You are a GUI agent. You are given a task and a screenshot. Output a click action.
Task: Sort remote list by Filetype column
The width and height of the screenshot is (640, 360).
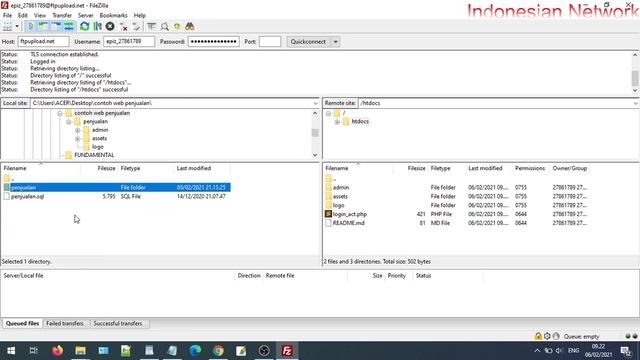point(440,168)
